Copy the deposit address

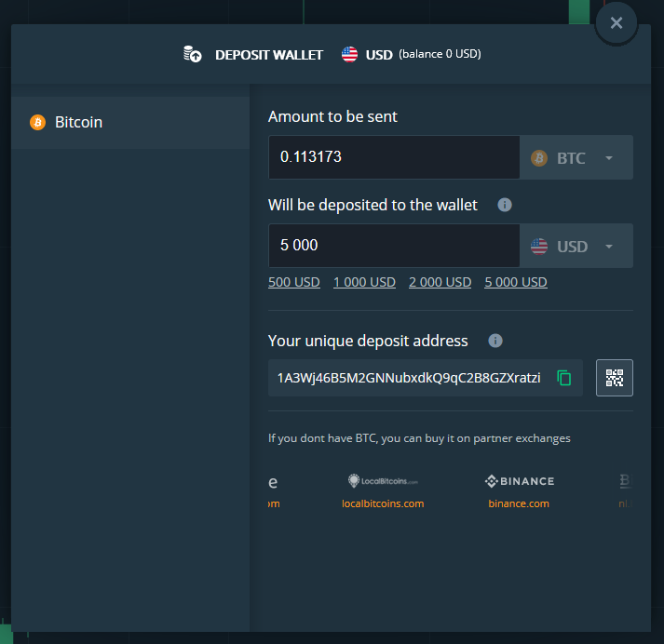point(563,378)
